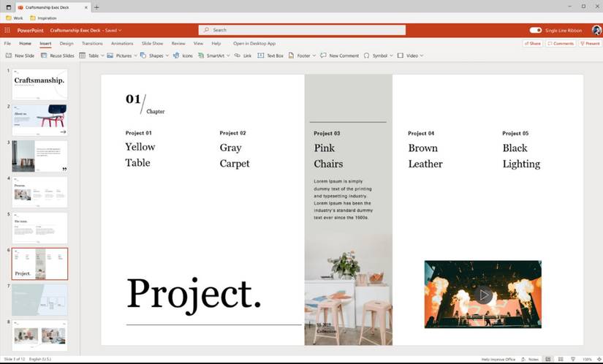This screenshot has height=364, width=603.
Task: Start Slide Show from status bar icon
Action: [x=573, y=359]
